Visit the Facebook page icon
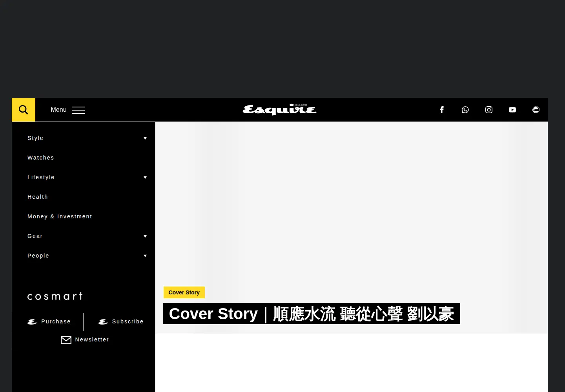The height and width of the screenshot is (392, 565). point(442,110)
